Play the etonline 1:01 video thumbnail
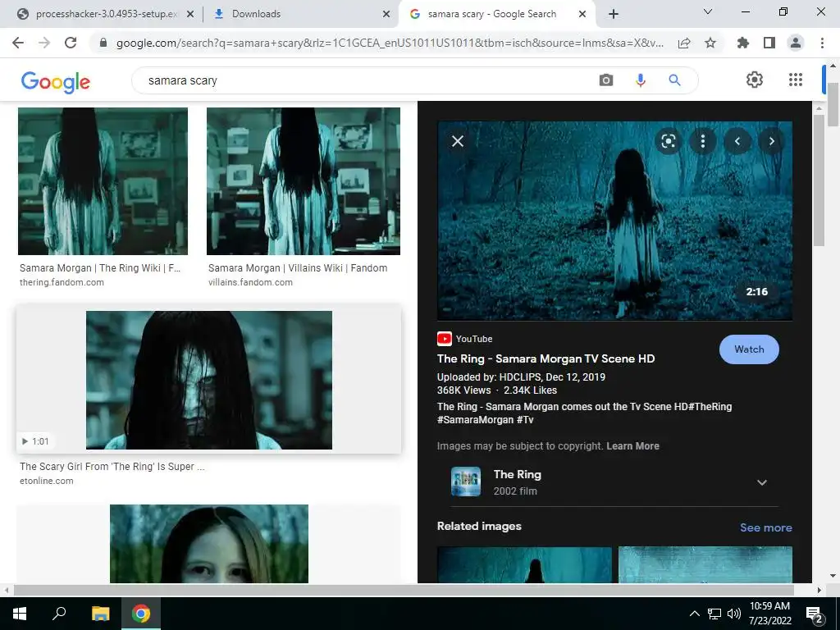Image resolution: width=840 pixels, height=630 pixels. [209, 380]
